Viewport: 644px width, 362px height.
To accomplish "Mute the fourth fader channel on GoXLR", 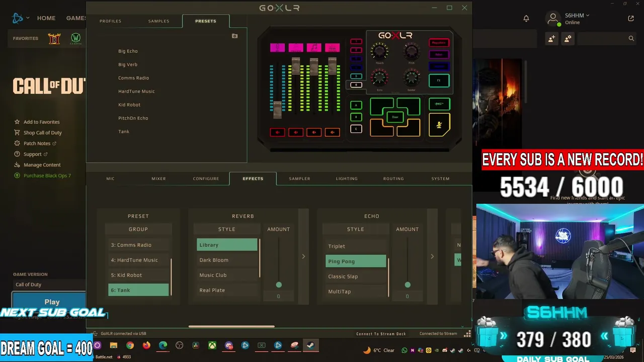I will (333, 132).
